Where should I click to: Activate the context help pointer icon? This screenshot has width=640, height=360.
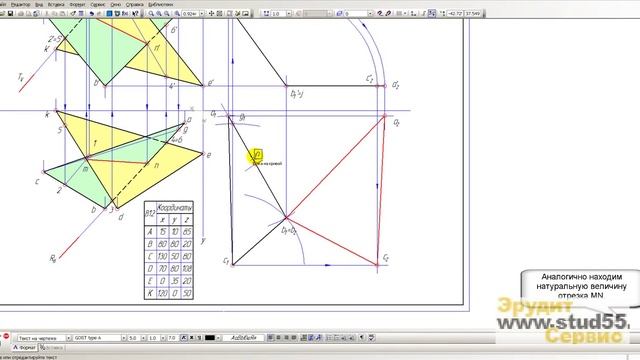tap(135, 13)
